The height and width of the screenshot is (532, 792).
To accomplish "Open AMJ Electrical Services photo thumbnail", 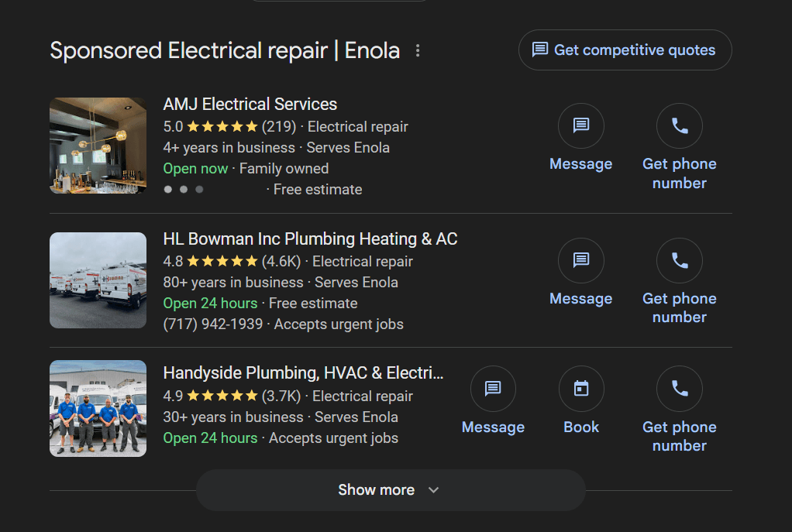I will tap(98, 146).
